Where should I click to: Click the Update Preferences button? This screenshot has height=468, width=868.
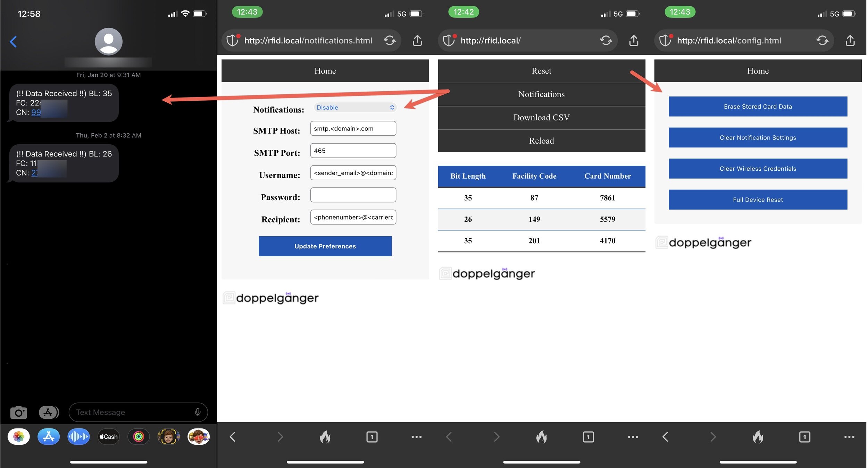click(325, 246)
